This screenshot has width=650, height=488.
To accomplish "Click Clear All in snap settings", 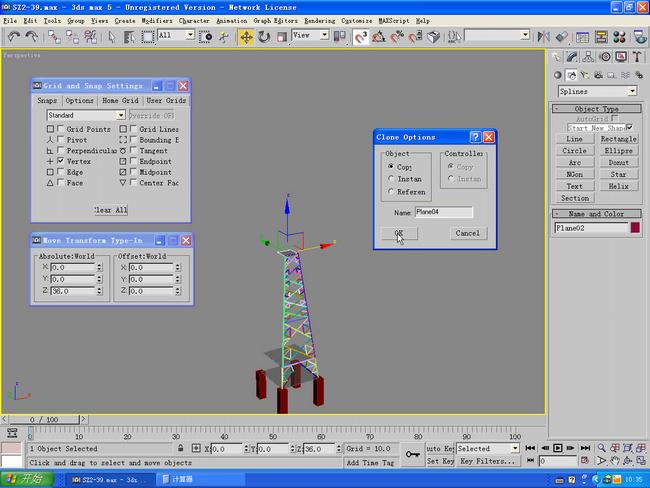I will click(x=111, y=210).
